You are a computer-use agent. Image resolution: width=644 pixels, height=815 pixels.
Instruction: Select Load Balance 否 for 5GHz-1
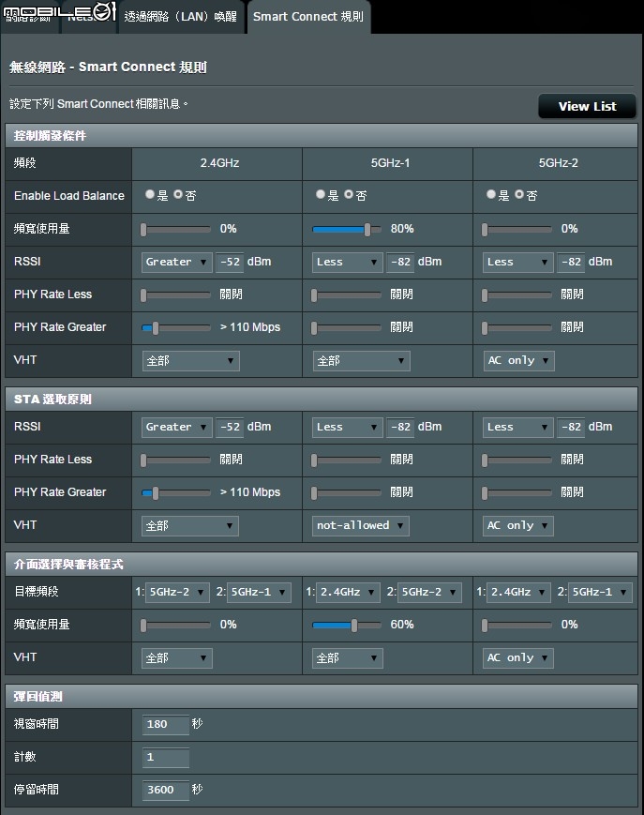[349, 194]
